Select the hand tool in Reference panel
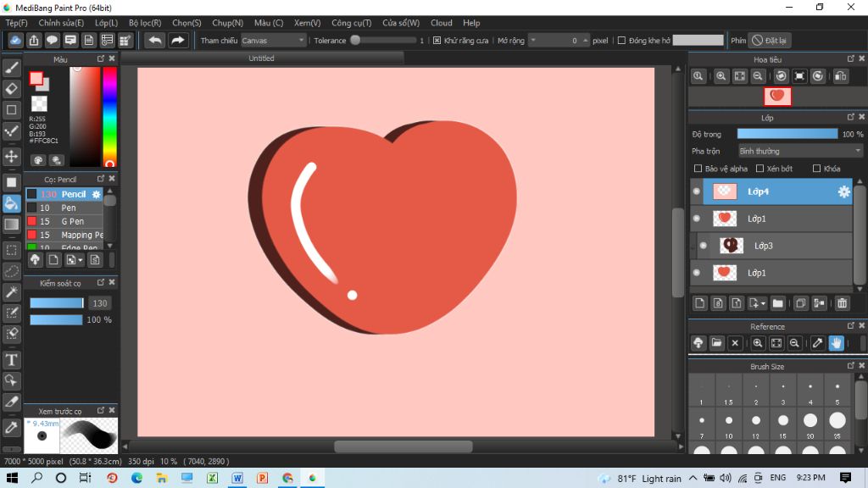The height and width of the screenshot is (488, 868). click(836, 343)
